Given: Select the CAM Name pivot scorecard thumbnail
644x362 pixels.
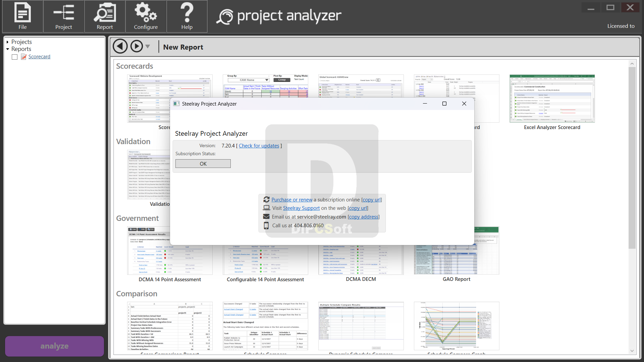Looking at the screenshot, I should (x=265, y=86).
